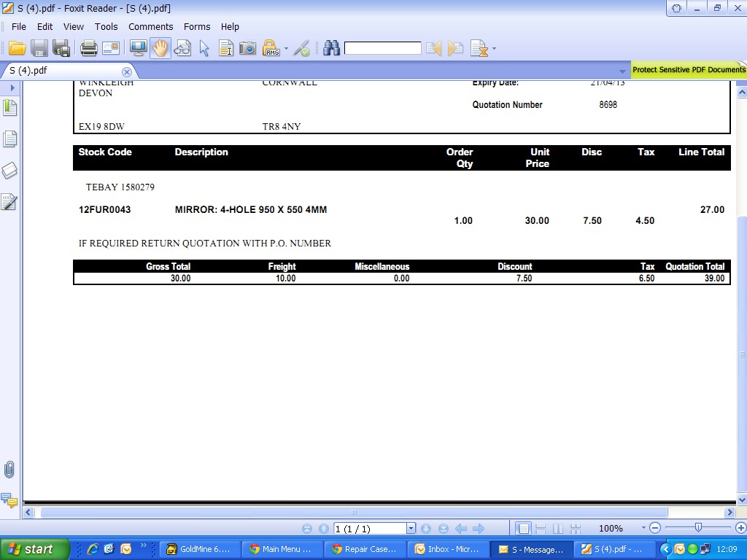Select the Snapshot camera tool

coord(248,49)
